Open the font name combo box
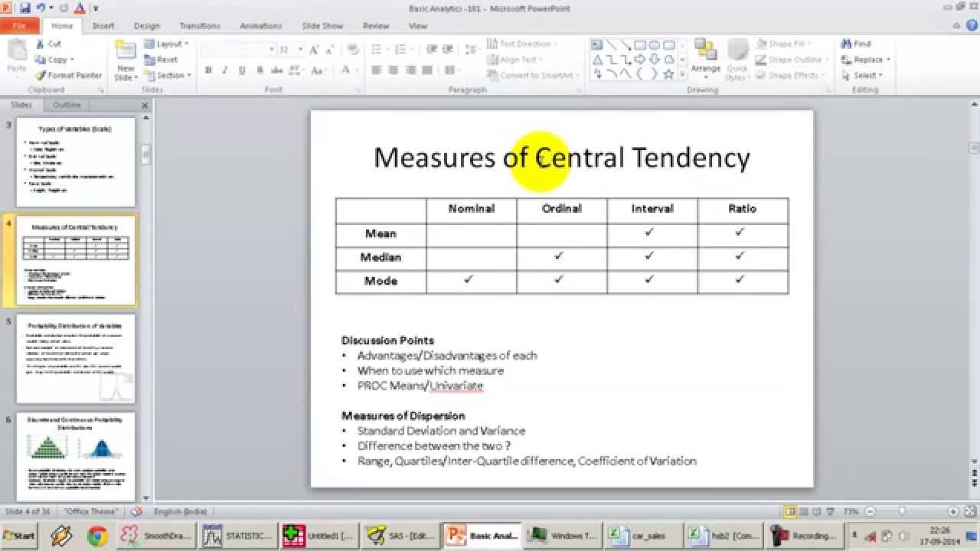This screenshot has width=980, height=551. 237,50
